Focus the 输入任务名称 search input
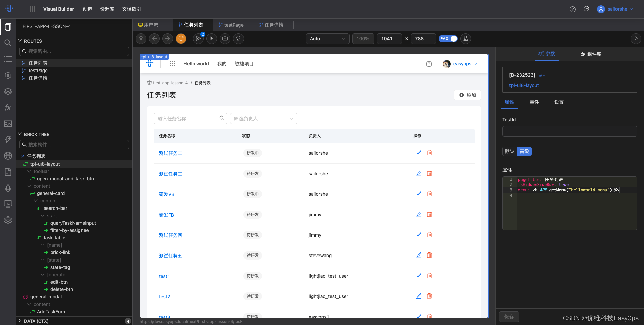 click(x=190, y=119)
